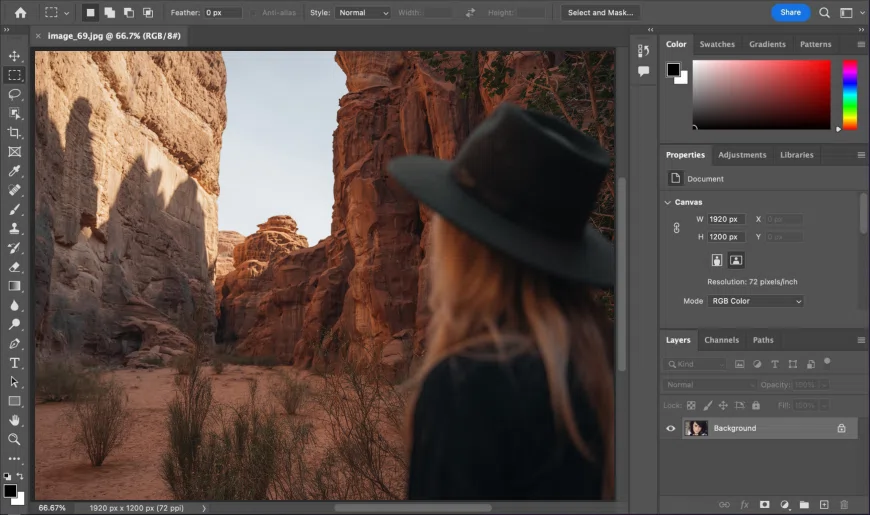Click the Select and Mask button

point(600,13)
